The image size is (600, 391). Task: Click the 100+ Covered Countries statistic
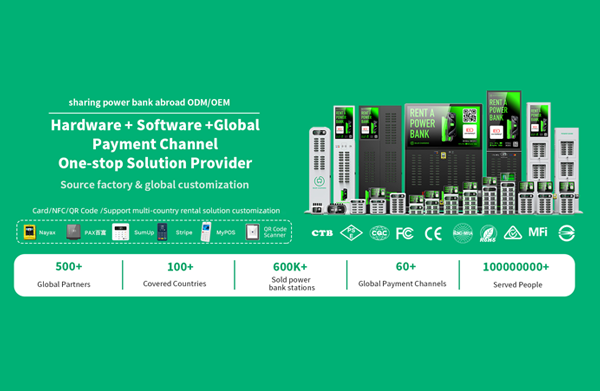pos(175,275)
